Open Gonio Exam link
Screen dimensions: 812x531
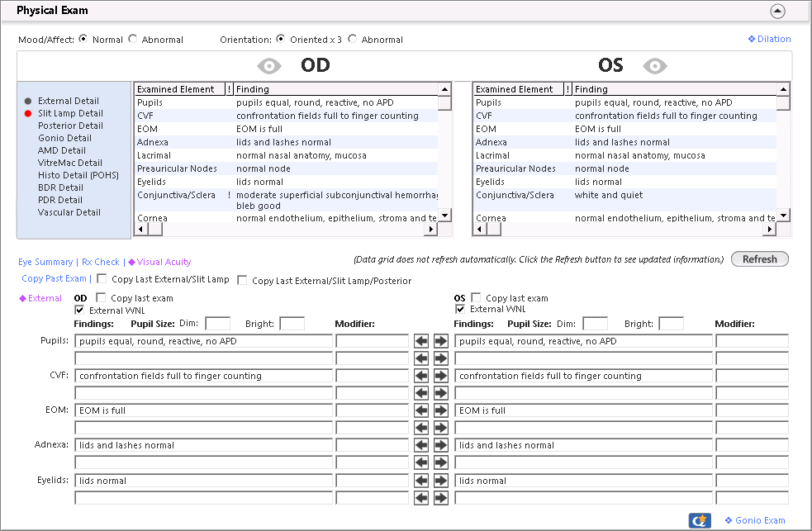click(755, 520)
